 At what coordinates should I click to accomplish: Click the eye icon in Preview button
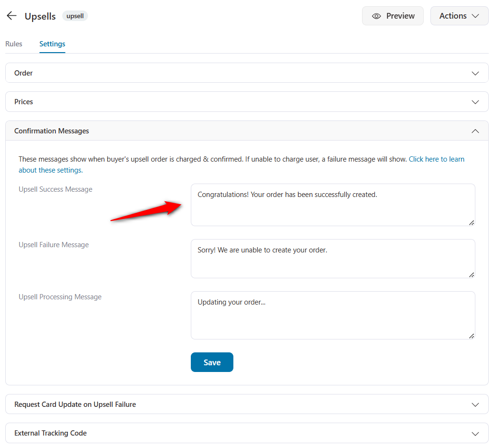click(x=376, y=16)
